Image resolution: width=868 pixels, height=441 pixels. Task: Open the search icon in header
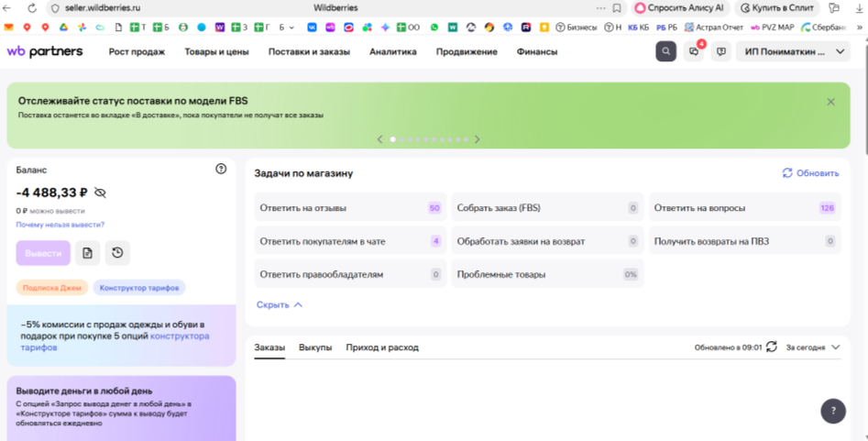(666, 51)
